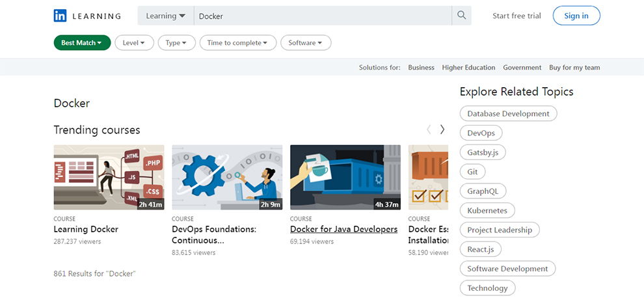644x298 pixels.
Task: Click Start free trial
Action: pos(517,16)
